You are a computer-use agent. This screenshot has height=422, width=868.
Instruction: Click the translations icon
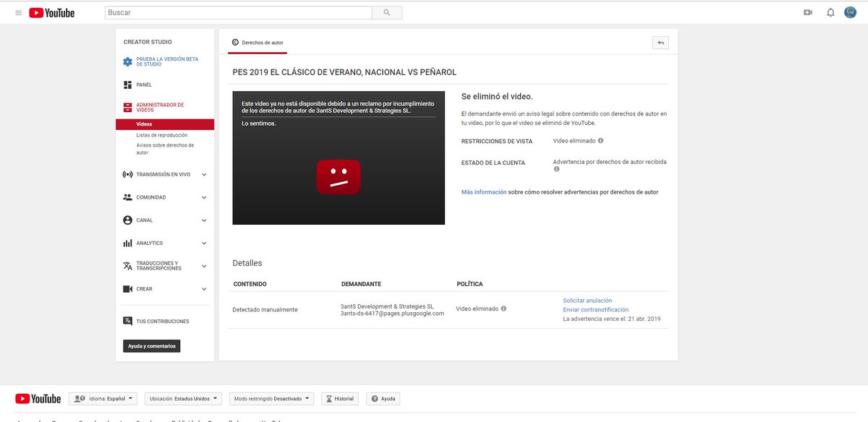click(x=128, y=266)
